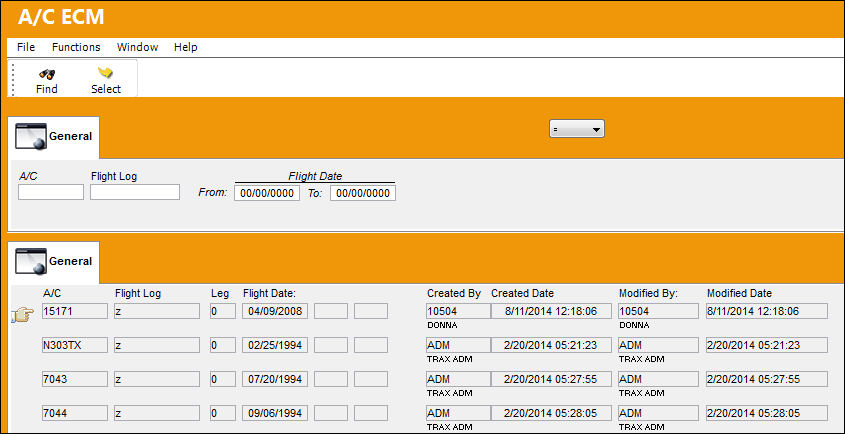Open the File menu

(x=26, y=47)
